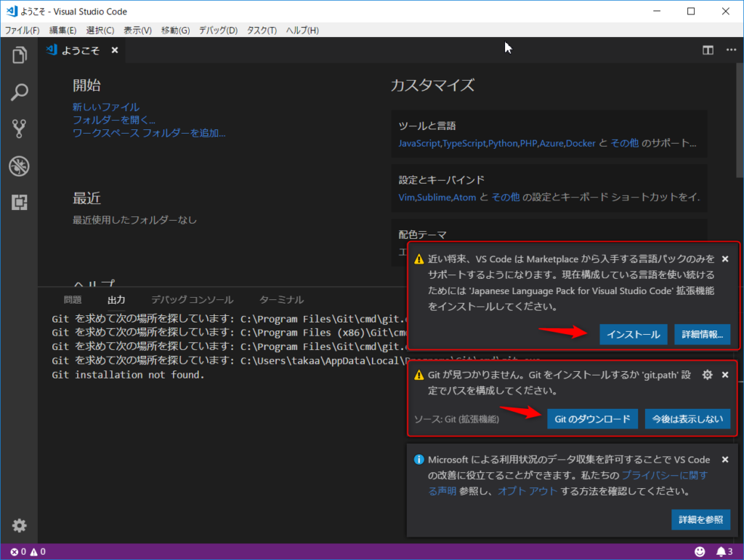
Task: Click the split editor icon
Action: click(x=708, y=50)
